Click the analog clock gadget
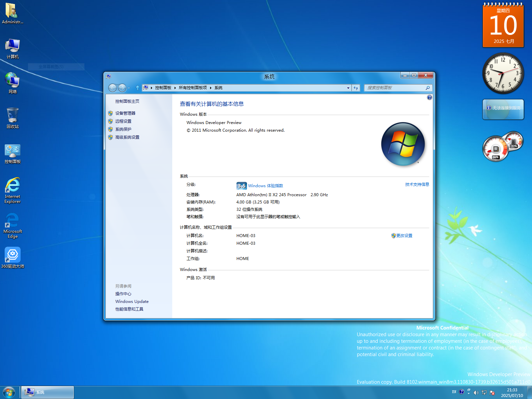 pos(503,73)
